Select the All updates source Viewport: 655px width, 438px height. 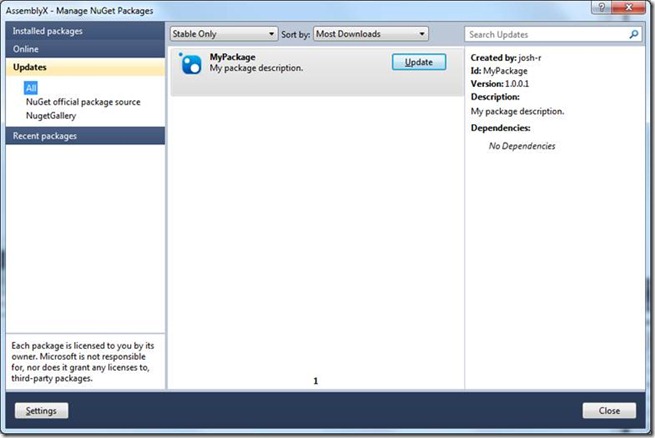[x=31, y=88]
